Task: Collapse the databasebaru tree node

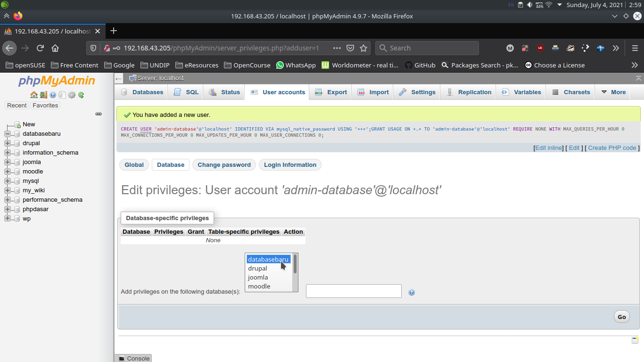Action: click(8, 134)
